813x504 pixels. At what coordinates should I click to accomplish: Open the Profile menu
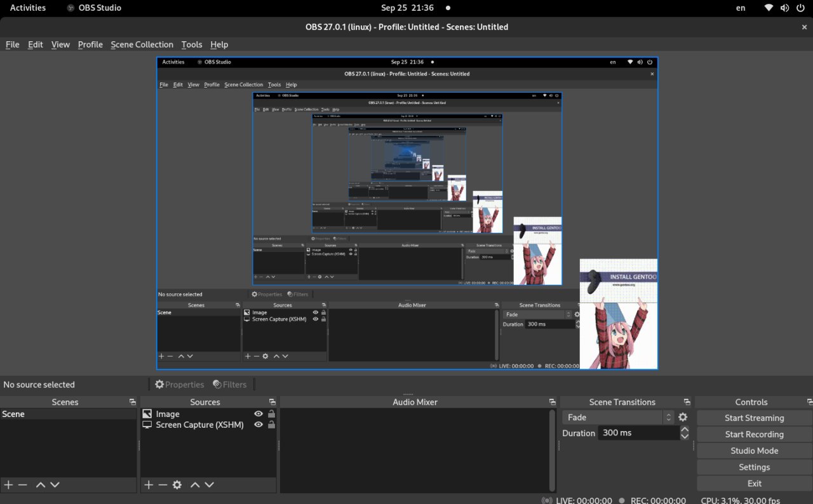tap(90, 44)
